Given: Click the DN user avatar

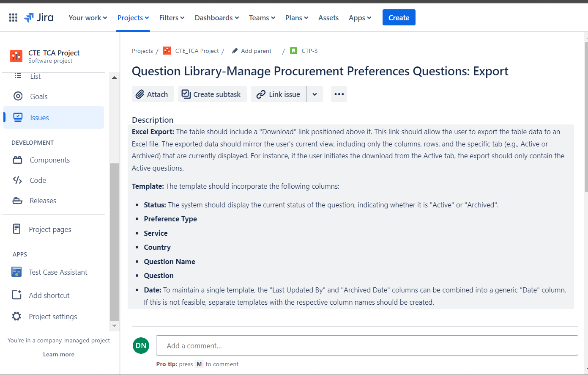Looking at the screenshot, I should click(x=141, y=345).
